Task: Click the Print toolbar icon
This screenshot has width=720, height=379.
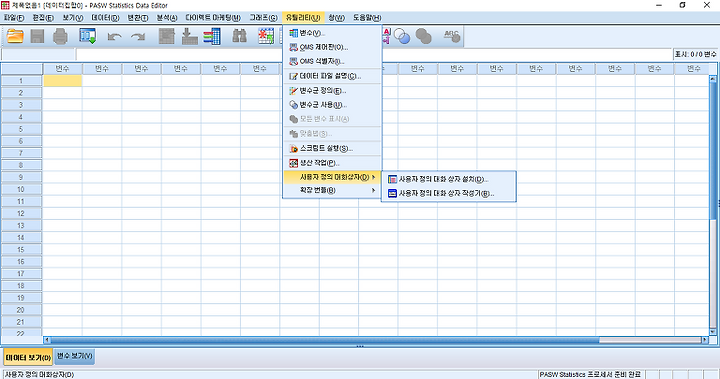Action: tap(60, 36)
